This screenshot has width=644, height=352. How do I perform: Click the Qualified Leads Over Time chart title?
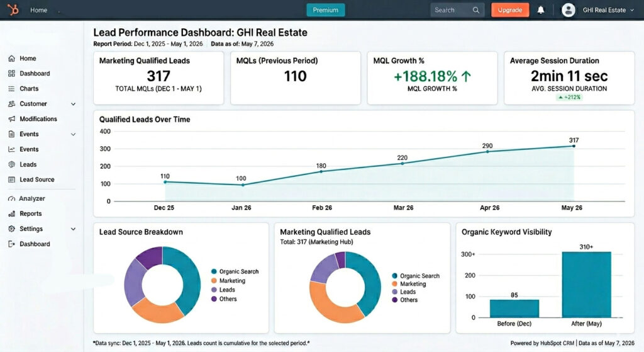(145, 120)
